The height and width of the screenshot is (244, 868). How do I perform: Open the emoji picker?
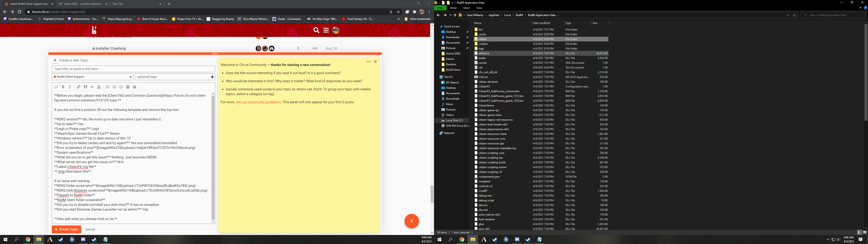tap(121, 87)
